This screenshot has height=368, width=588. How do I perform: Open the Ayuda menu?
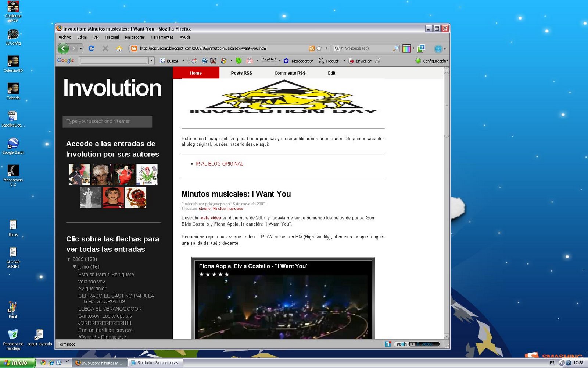pyautogui.click(x=185, y=37)
